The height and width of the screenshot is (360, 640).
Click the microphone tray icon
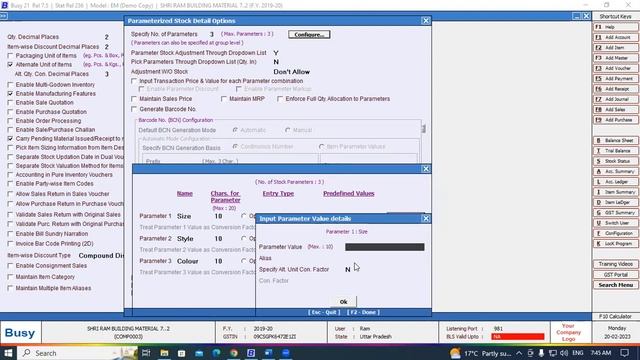[541, 353]
